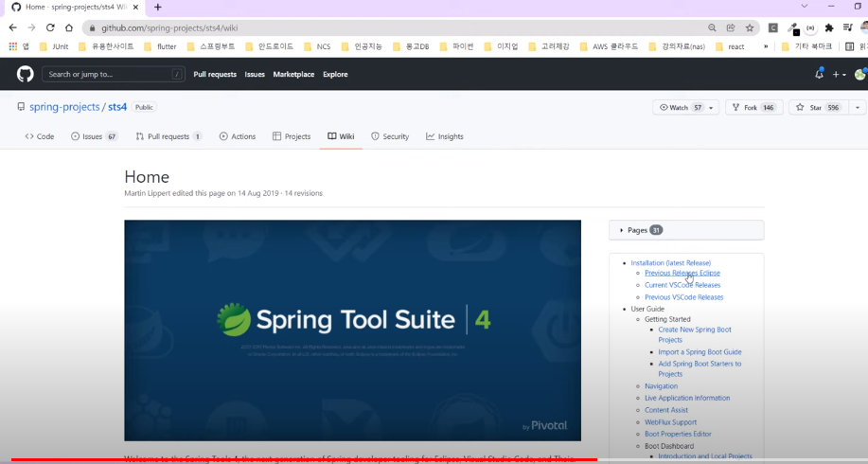Open Previous Releases Eclipse link

pos(682,273)
